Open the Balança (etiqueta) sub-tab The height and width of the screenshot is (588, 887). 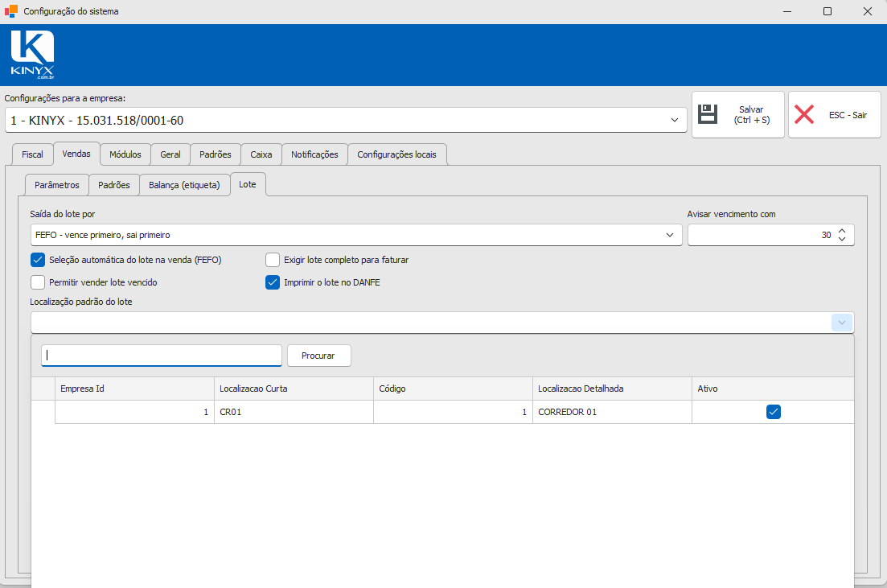(x=184, y=185)
